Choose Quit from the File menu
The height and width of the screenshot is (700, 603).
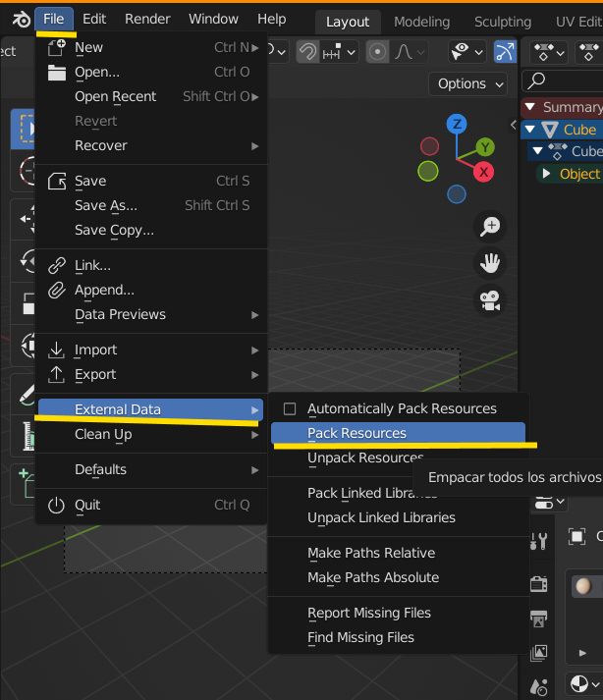coord(151,505)
